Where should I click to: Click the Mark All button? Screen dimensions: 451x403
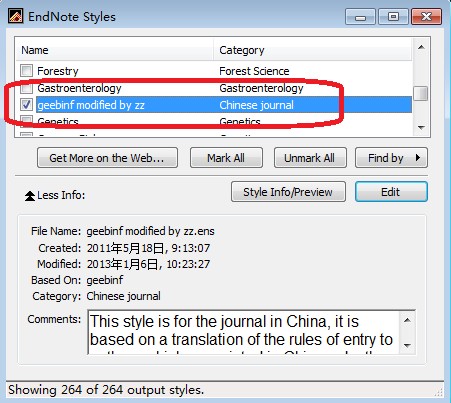(226, 158)
